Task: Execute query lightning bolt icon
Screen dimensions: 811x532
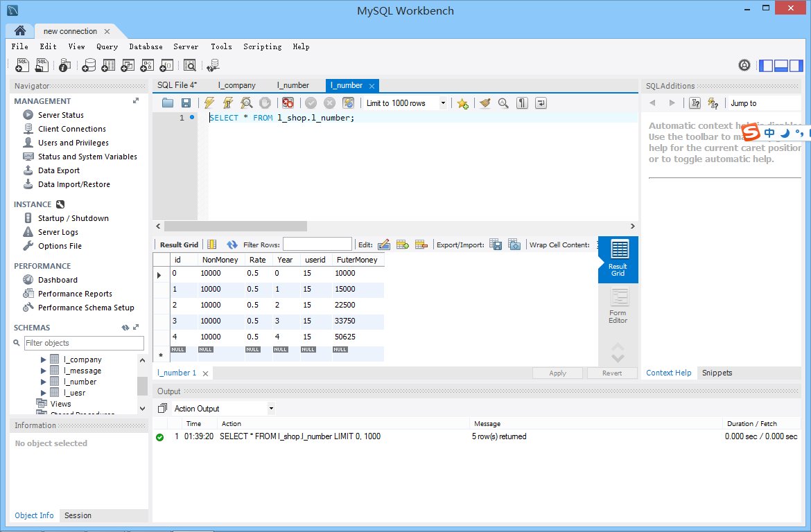Action: click(209, 103)
